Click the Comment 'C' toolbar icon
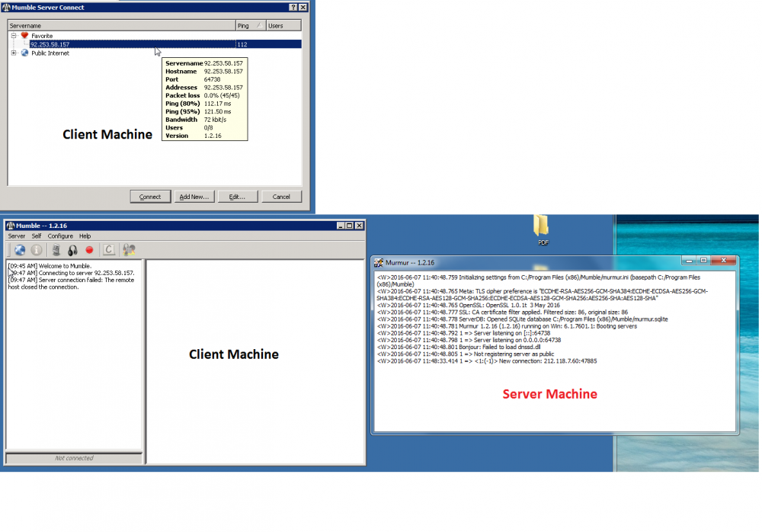Viewport: 762px width, 532px height. tap(109, 249)
